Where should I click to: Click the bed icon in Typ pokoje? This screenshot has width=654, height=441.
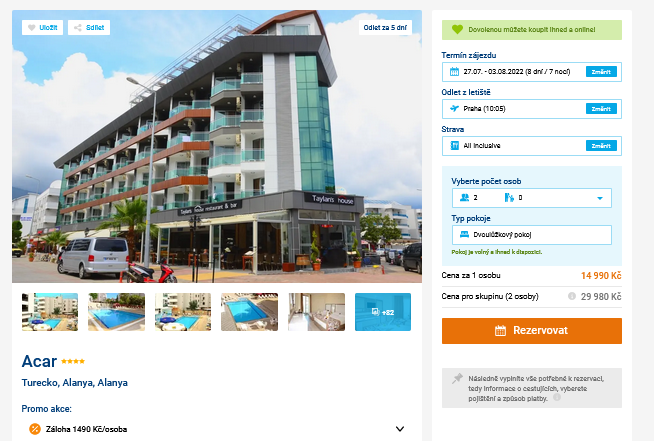(464, 234)
